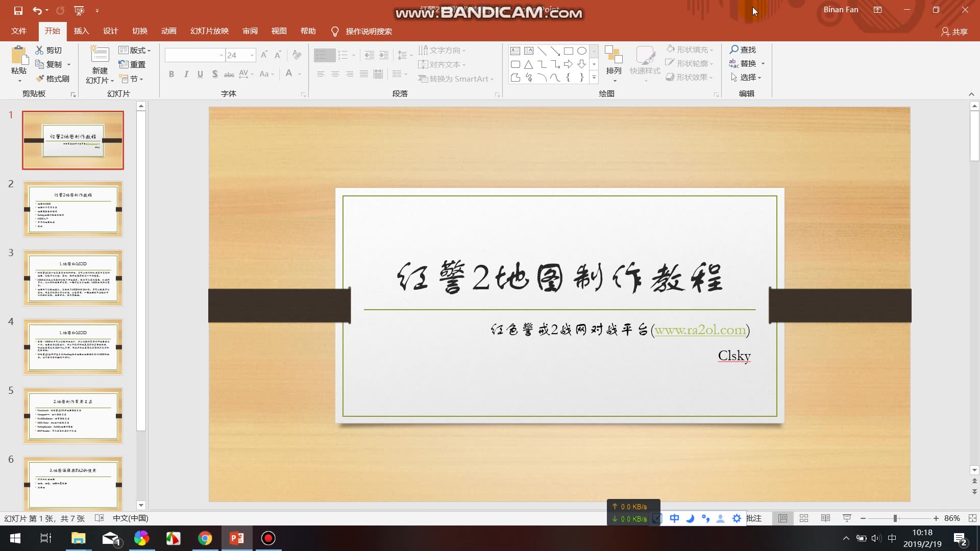
Task: Start the slideshow from the beginning via the quick access icon
Action: pyautogui.click(x=79, y=10)
